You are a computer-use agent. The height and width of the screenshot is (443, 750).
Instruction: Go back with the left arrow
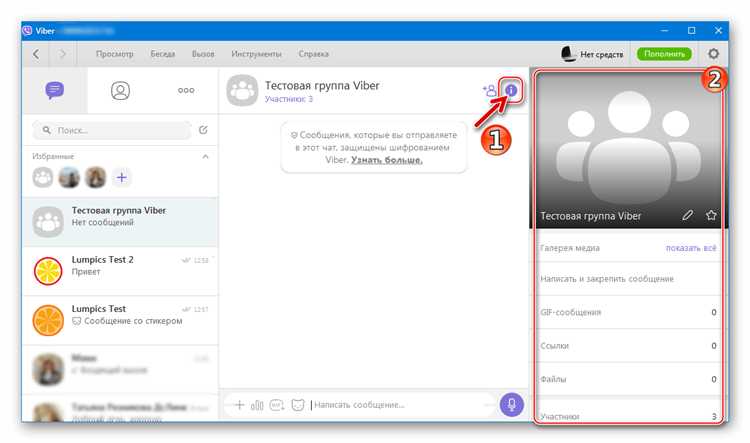[36, 54]
